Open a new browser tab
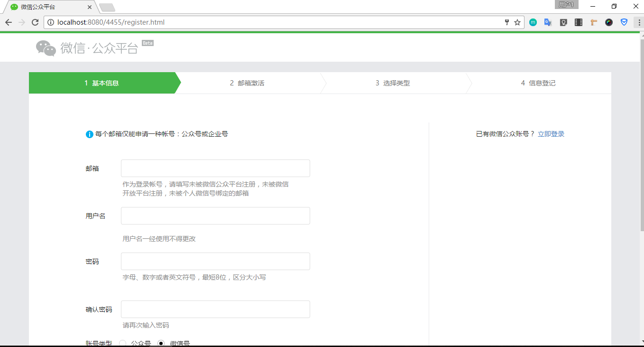This screenshot has height=347, width=644. [107, 8]
